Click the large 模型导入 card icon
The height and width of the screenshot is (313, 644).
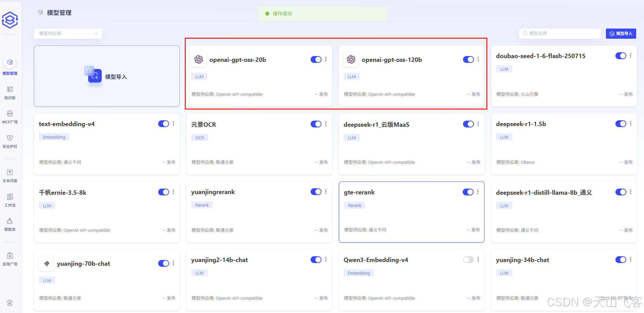click(x=93, y=74)
